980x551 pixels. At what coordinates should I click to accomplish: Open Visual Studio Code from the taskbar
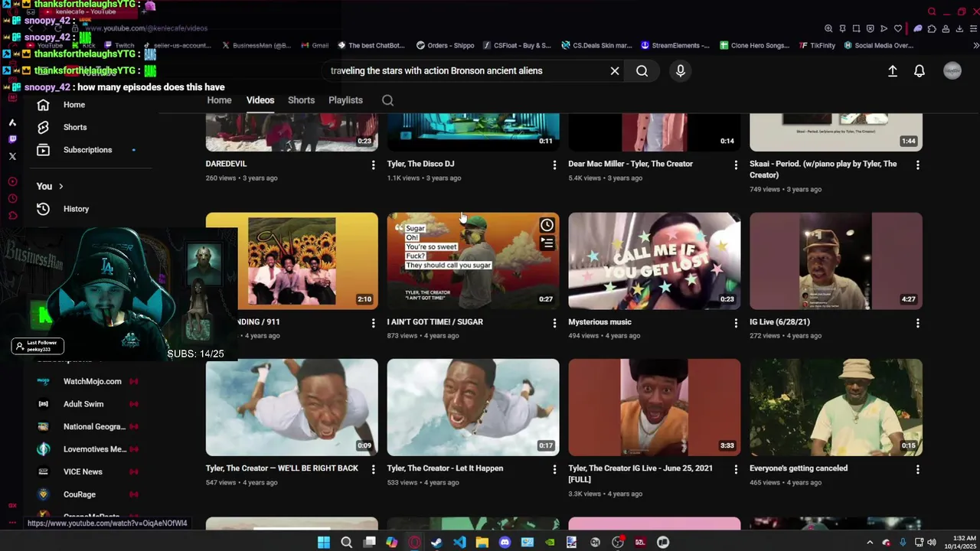pyautogui.click(x=459, y=543)
